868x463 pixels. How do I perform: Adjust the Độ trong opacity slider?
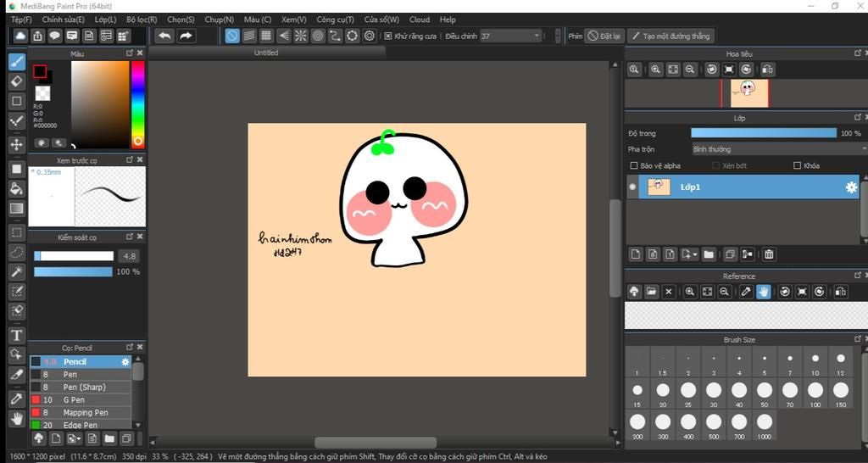click(x=763, y=133)
